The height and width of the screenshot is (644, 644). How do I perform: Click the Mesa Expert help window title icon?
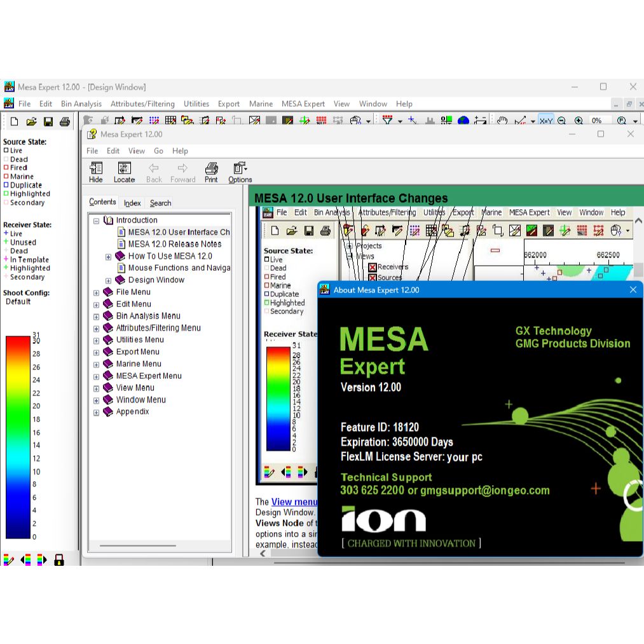pos(92,134)
